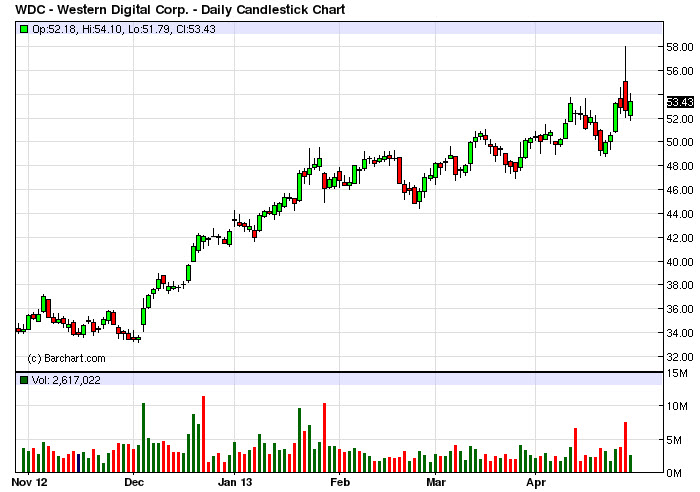Click the 'Jan 13' date axis label
700x492 pixels.
click(235, 483)
